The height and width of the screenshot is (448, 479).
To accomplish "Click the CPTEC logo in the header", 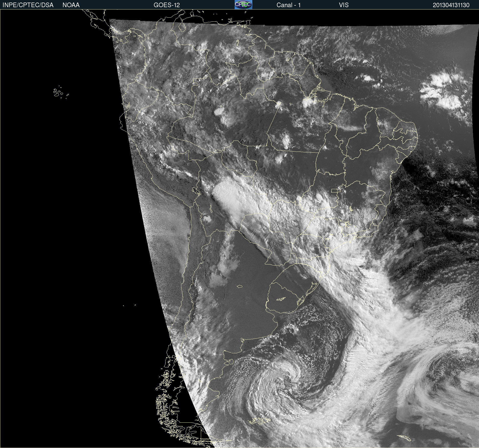I will pos(243,5).
